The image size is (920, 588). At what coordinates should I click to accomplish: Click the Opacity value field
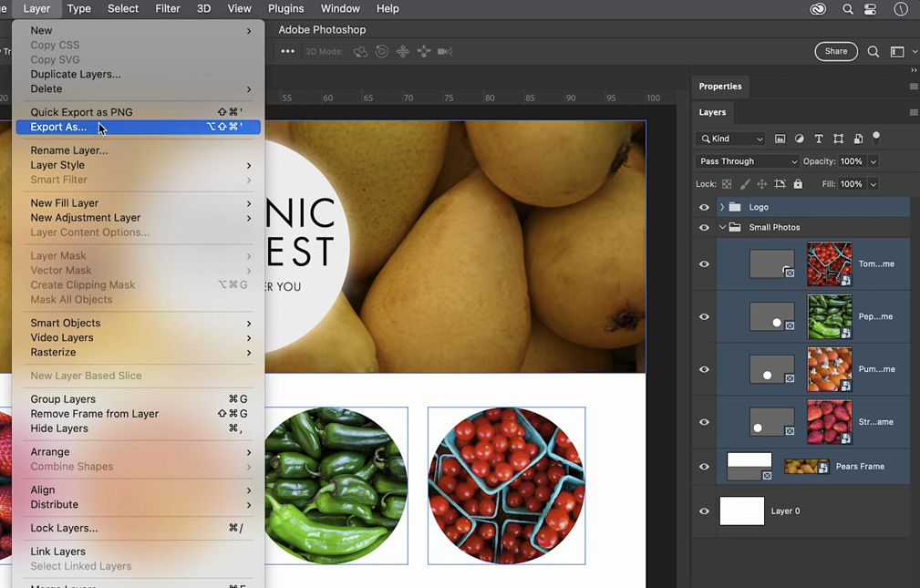852,162
